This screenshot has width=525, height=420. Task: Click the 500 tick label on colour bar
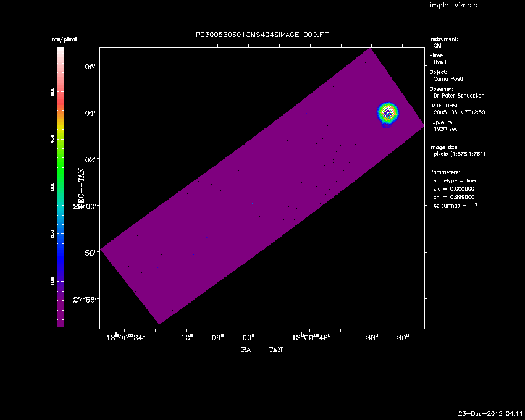52,91
